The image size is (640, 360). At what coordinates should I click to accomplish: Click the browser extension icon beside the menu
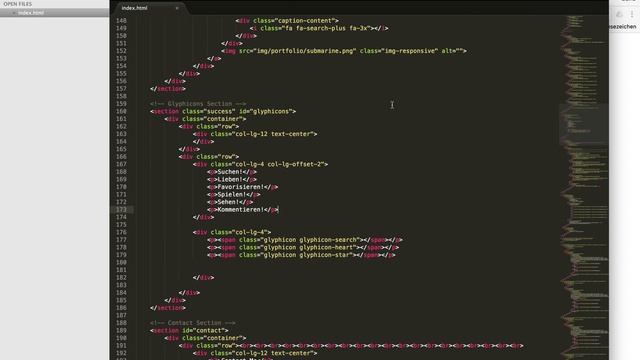pyautogui.click(x=620, y=14)
